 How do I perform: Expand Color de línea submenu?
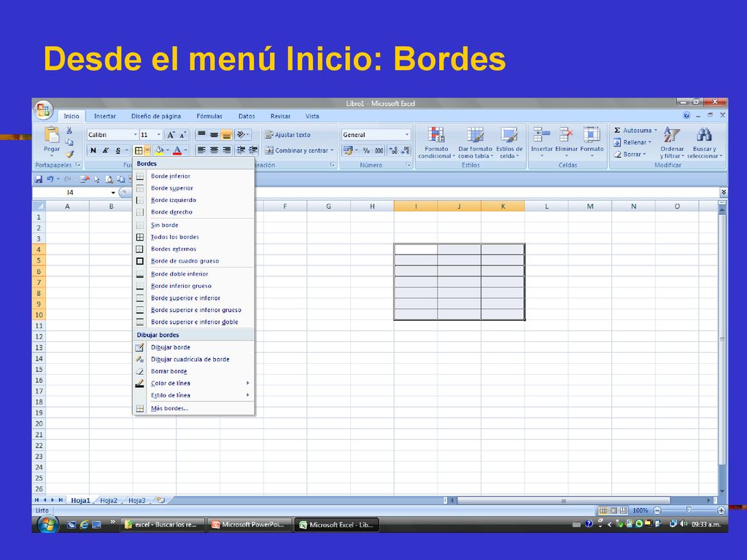point(193,384)
